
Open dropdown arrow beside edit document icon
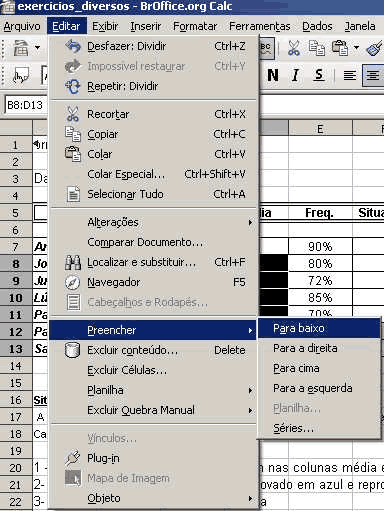coord(37,48)
